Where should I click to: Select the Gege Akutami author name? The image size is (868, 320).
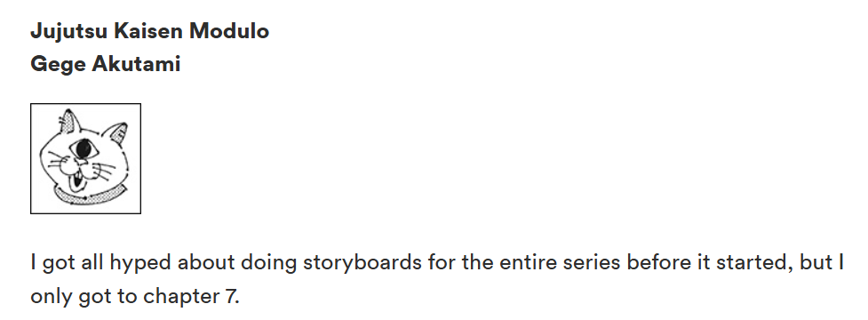(105, 64)
